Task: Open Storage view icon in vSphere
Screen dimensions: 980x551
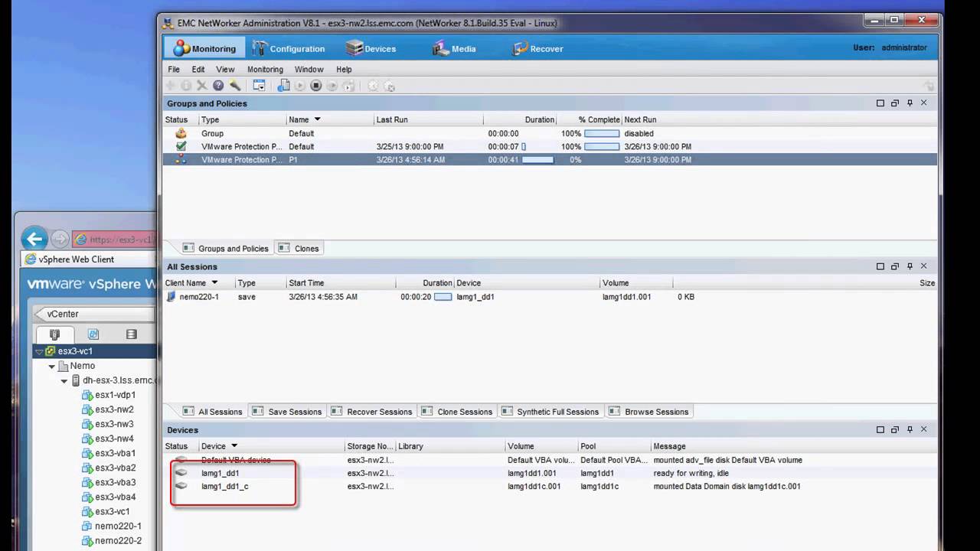Action: click(132, 334)
